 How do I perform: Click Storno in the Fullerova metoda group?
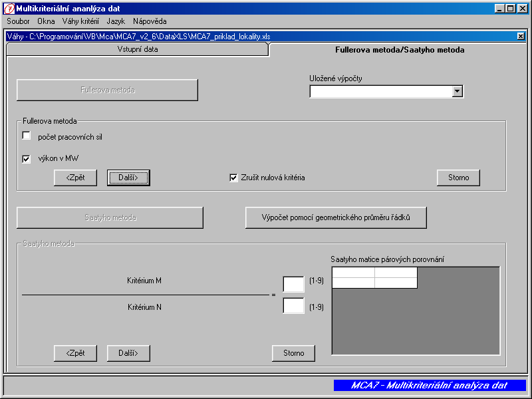point(458,178)
